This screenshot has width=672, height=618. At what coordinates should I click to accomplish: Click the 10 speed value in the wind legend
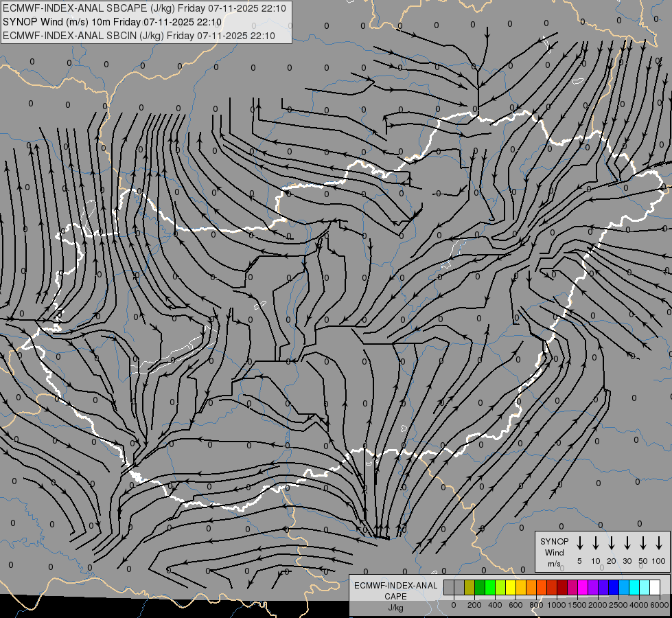(596, 561)
